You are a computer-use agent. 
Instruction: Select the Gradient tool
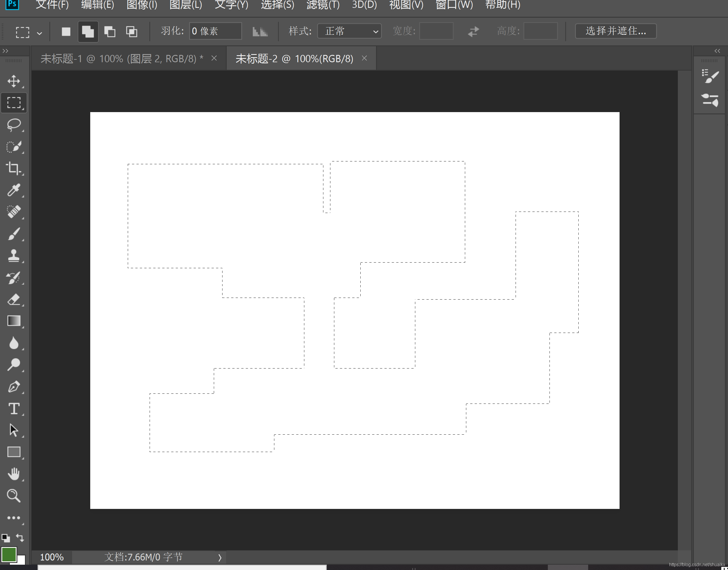click(x=14, y=321)
